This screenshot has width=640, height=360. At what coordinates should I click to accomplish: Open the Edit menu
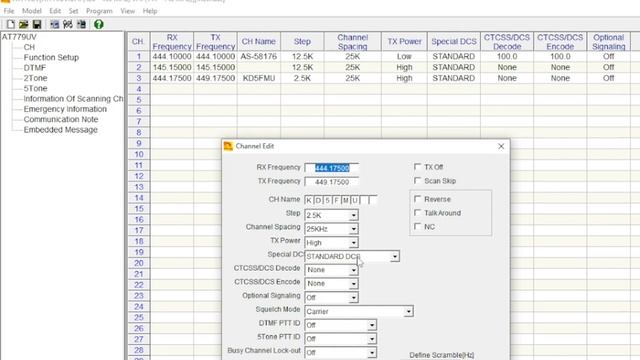click(x=55, y=11)
